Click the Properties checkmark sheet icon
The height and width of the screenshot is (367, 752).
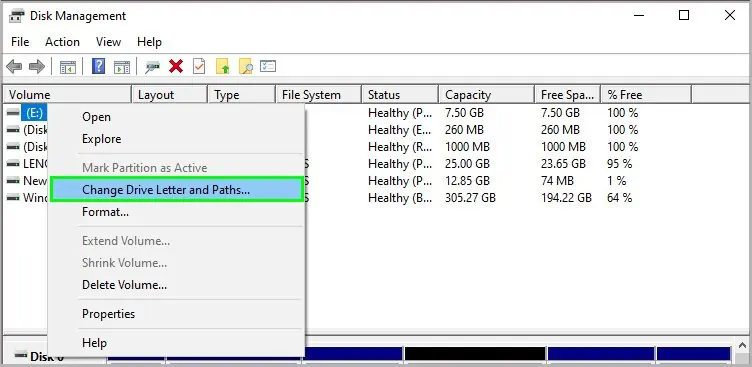coord(199,66)
